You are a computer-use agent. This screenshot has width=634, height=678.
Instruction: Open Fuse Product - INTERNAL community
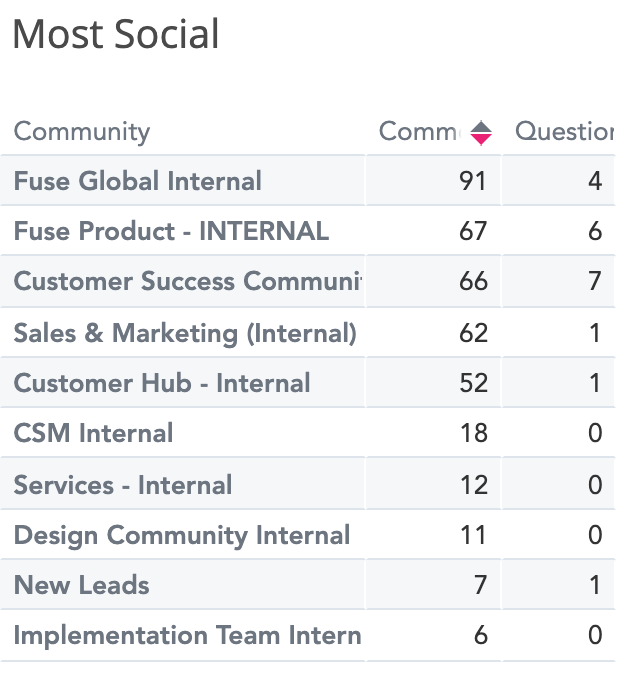point(171,231)
